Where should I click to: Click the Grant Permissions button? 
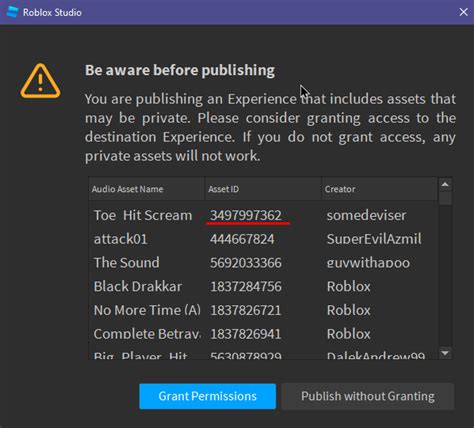point(207,396)
